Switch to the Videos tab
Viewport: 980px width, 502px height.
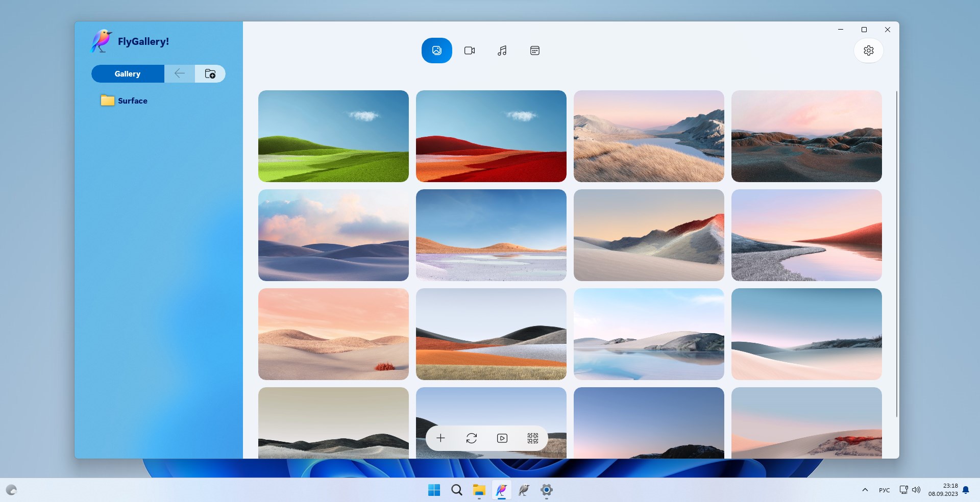point(470,51)
